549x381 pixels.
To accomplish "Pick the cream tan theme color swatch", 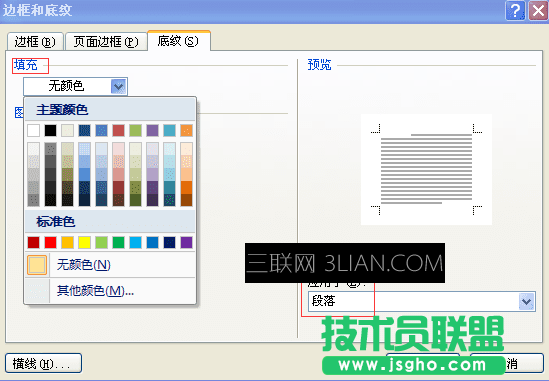I will click(x=67, y=131).
